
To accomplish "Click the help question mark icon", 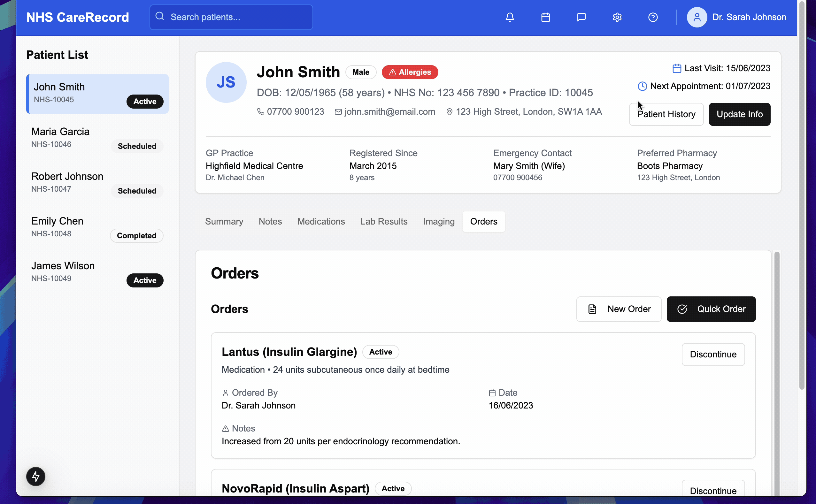I will click(653, 17).
